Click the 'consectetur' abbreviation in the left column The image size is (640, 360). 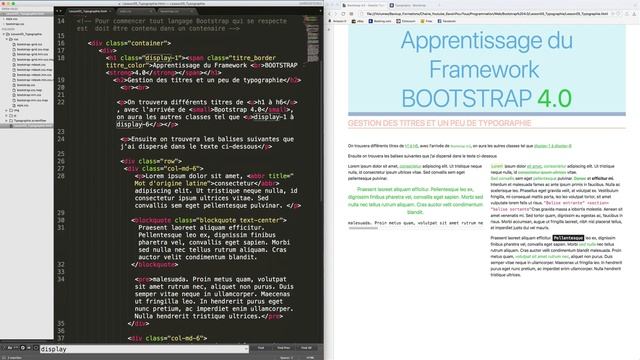click(x=410, y=166)
